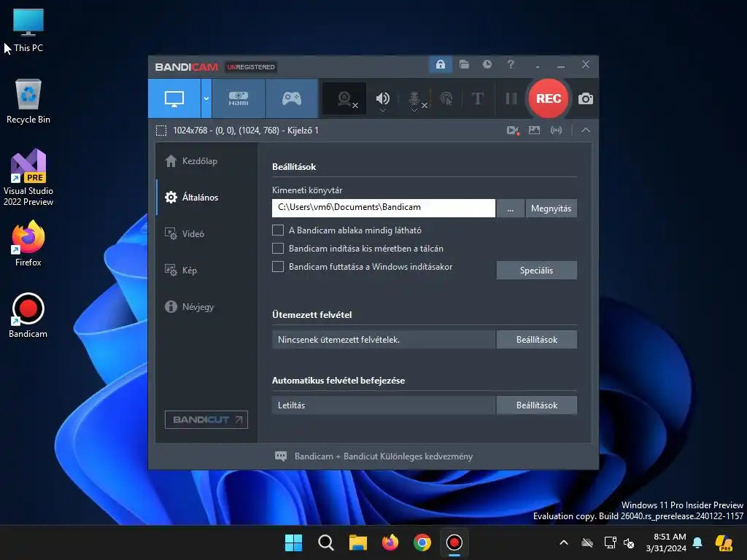The height and width of the screenshot is (560, 747).
Task: Click the output folder path field
Action: pyautogui.click(x=384, y=208)
